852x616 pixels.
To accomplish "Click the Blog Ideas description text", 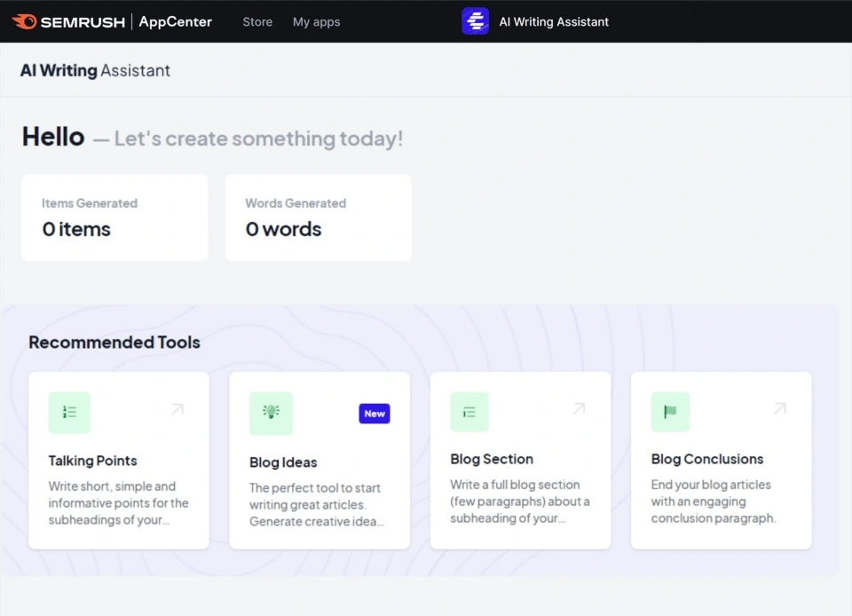I will coord(317,505).
